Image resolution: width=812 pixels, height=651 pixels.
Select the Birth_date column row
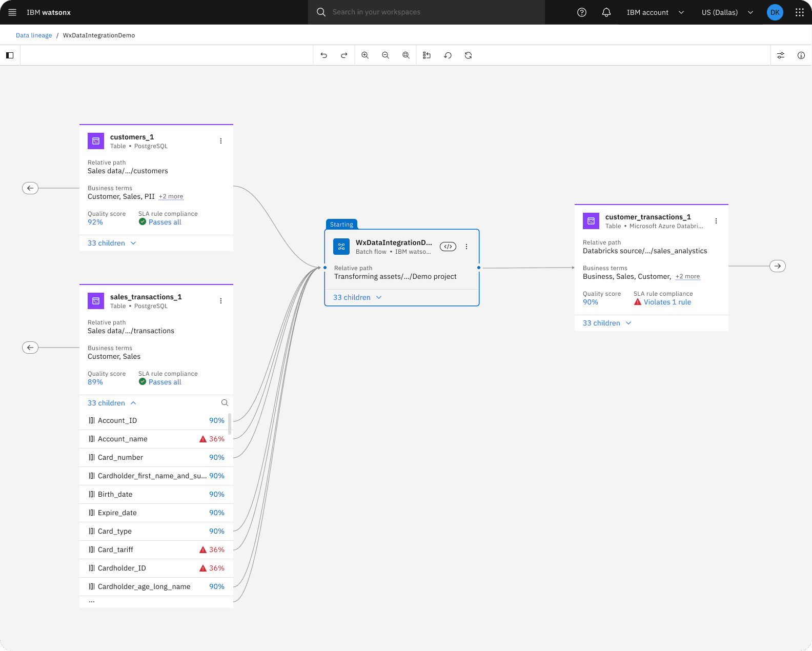(156, 494)
